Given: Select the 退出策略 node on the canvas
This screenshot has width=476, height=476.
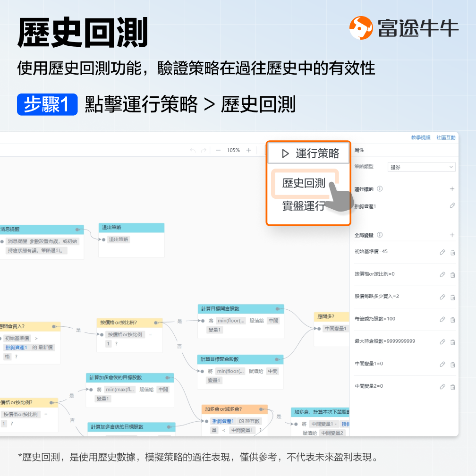Looking at the screenshot, I should click(x=131, y=228).
